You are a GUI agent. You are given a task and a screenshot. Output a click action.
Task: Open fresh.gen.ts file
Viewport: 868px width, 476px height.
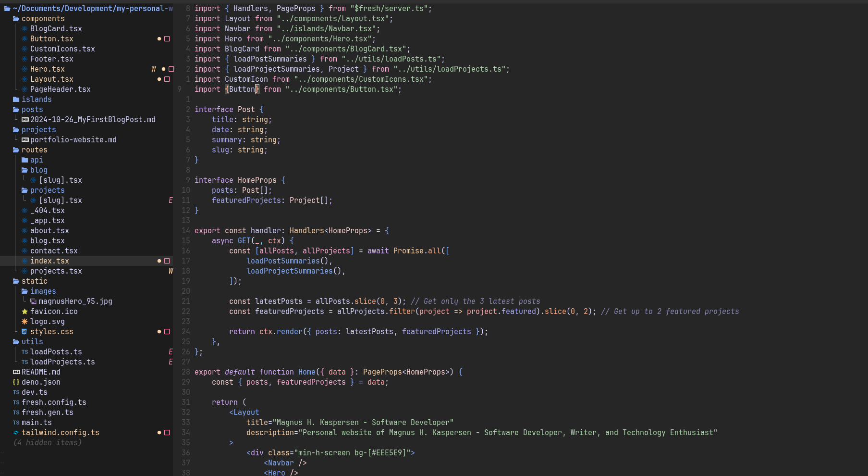pos(48,413)
